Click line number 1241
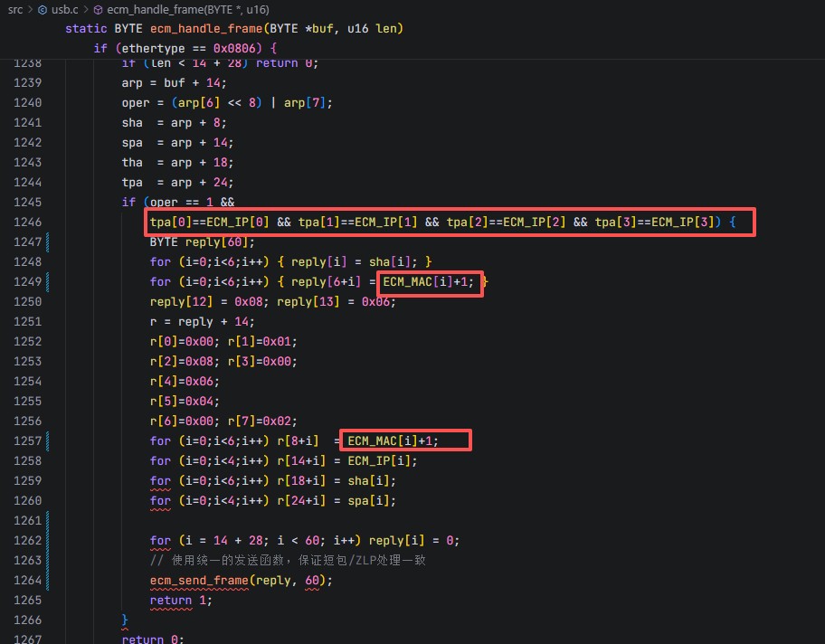 point(27,123)
